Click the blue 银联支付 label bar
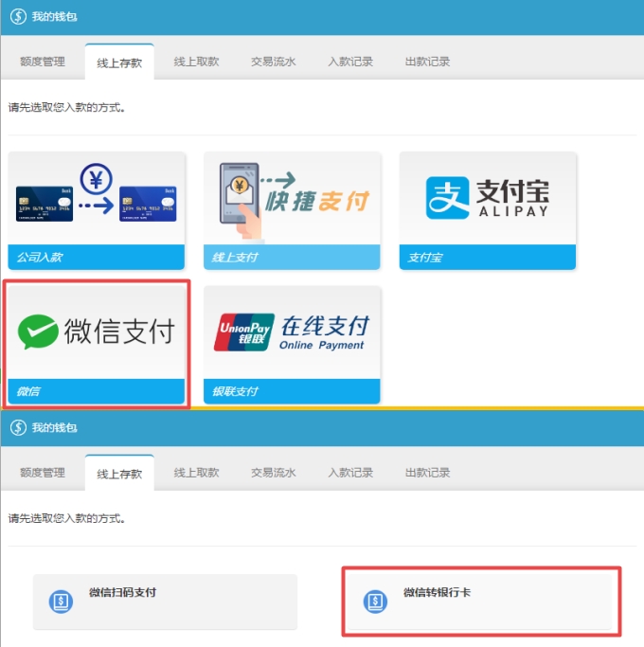The image size is (644, 647). pyautogui.click(x=292, y=391)
